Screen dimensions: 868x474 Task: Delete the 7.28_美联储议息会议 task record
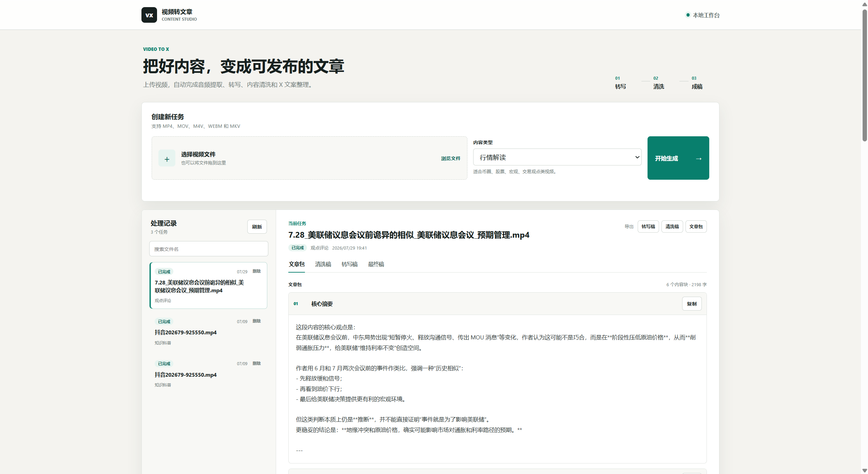point(256,271)
